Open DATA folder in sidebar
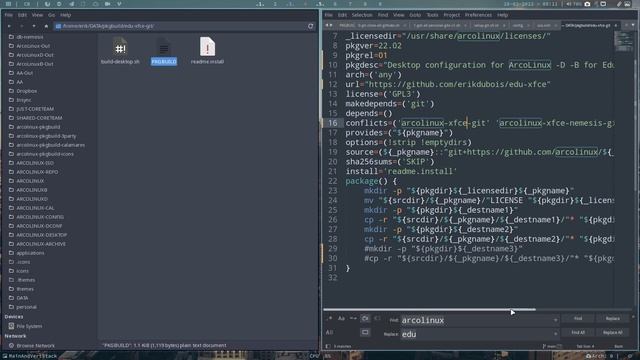Screen dimensions: 640x360 coord(22,298)
